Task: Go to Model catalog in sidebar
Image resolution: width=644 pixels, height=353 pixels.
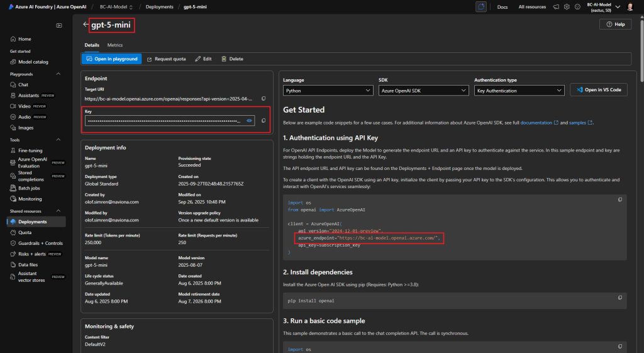Action: (x=33, y=62)
